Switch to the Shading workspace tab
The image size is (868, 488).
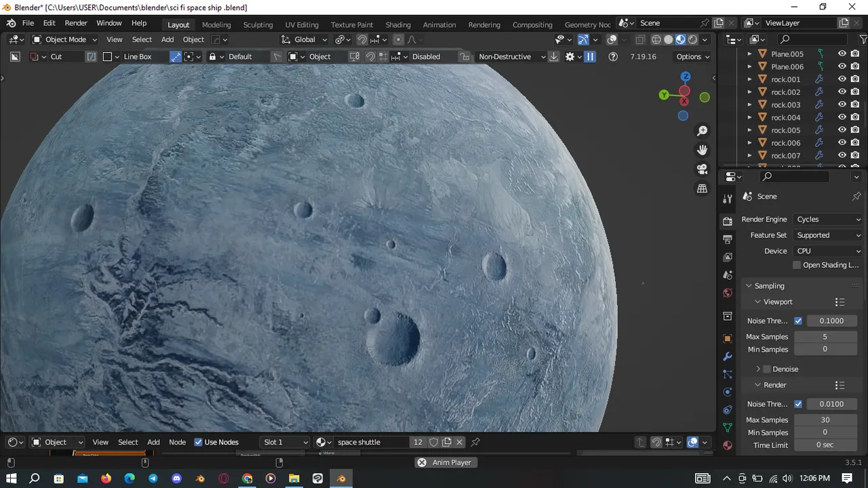pyautogui.click(x=398, y=24)
